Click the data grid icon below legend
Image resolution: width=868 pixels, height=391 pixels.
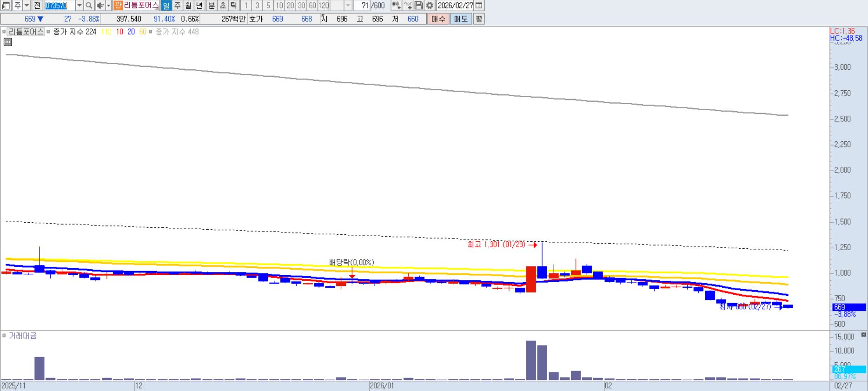tap(8, 42)
